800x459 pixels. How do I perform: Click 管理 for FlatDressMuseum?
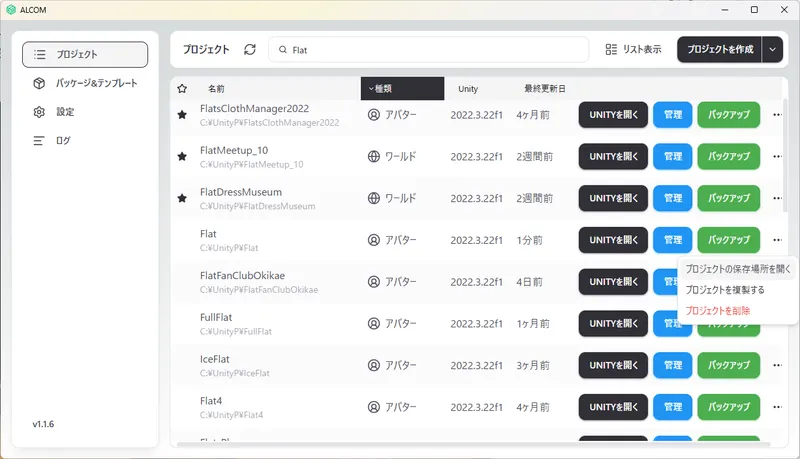click(672, 198)
